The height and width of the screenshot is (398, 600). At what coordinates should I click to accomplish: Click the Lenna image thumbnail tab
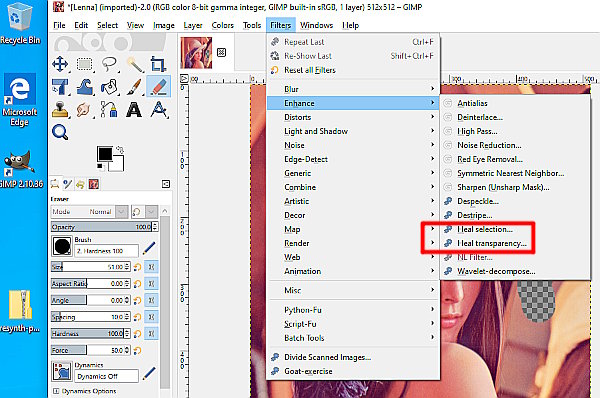[196, 53]
